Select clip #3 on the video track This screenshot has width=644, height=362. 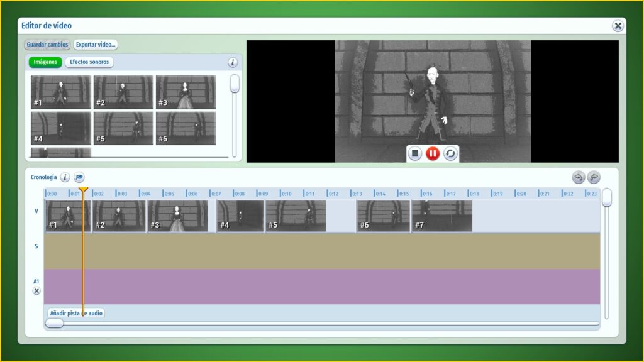178,216
